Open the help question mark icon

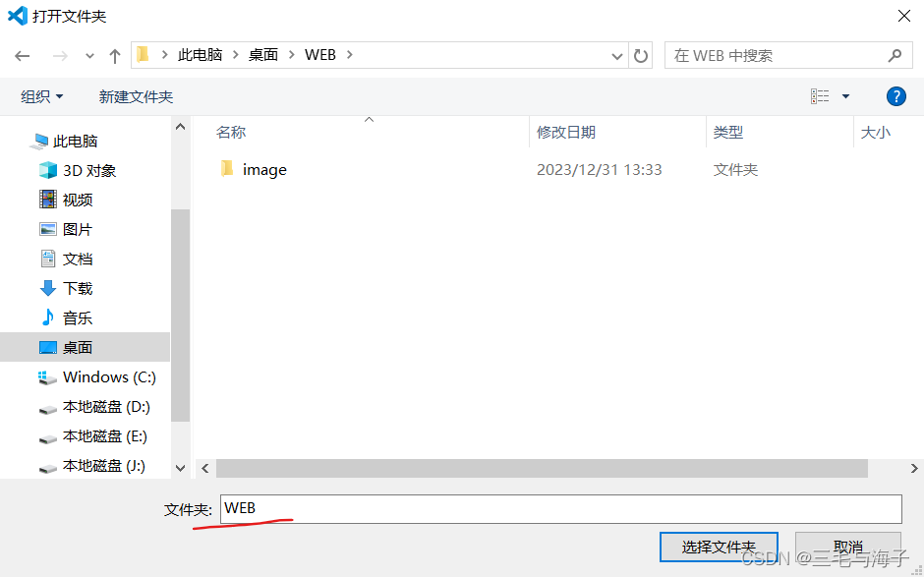coord(895,96)
